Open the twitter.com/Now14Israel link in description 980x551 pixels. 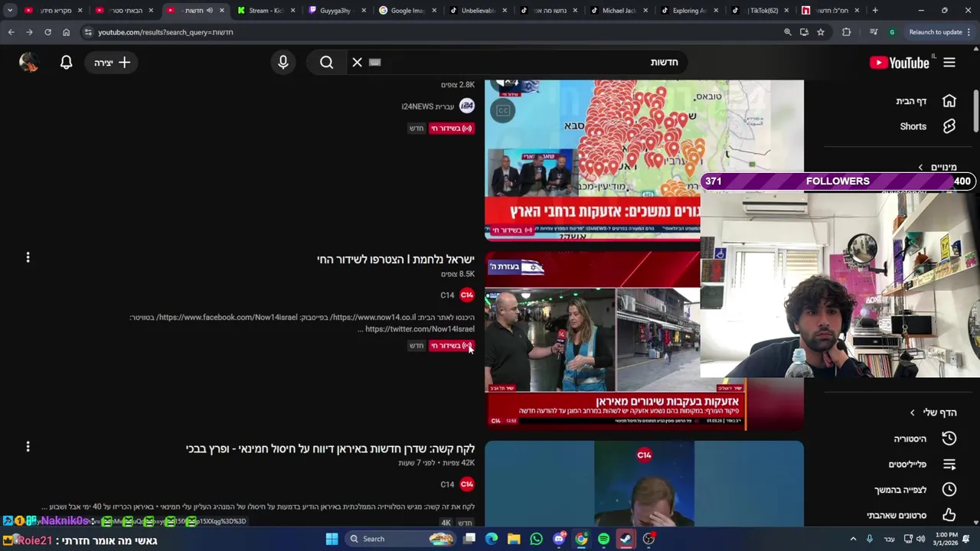[x=420, y=329]
